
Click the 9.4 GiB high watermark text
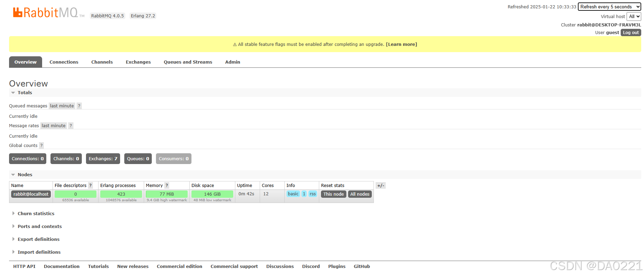tap(167, 200)
